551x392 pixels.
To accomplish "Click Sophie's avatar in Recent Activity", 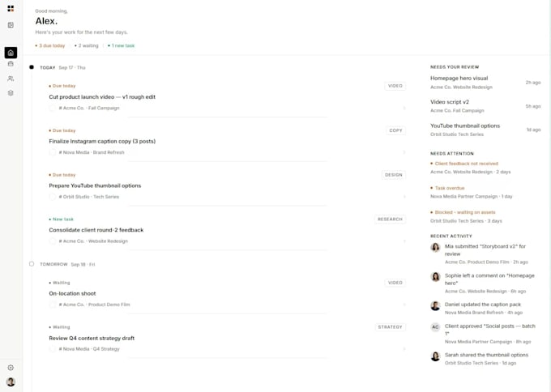I will click(435, 276).
